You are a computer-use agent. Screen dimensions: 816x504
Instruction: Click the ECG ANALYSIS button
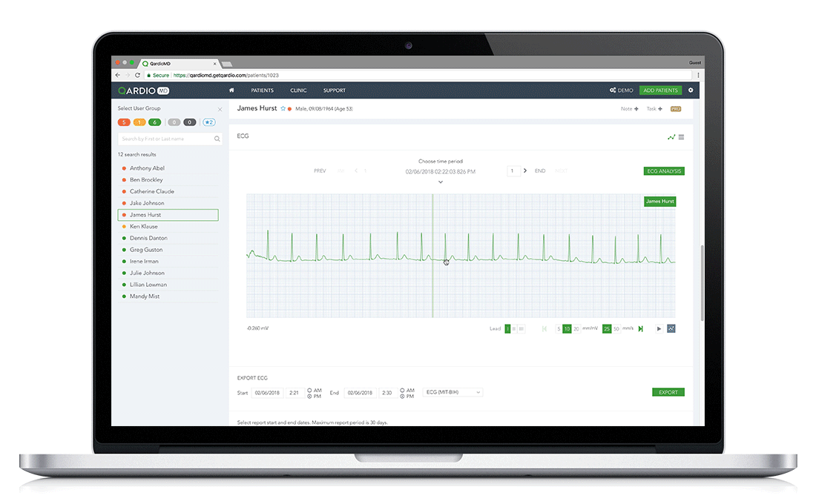click(664, 171)
